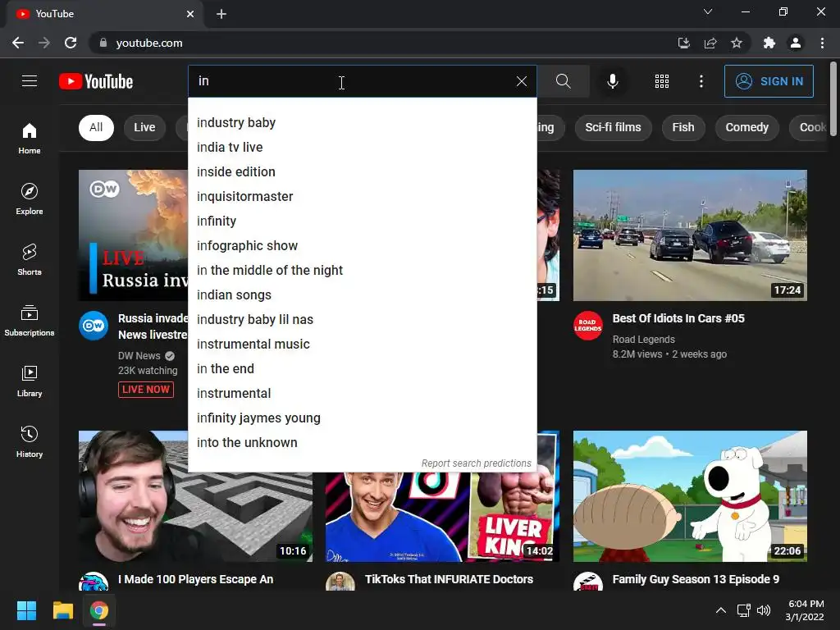Image resolution: width=840 pixels, height=630 pixels.
Task: Open the YouTube apps grid icon
Action: coord(662,81)
